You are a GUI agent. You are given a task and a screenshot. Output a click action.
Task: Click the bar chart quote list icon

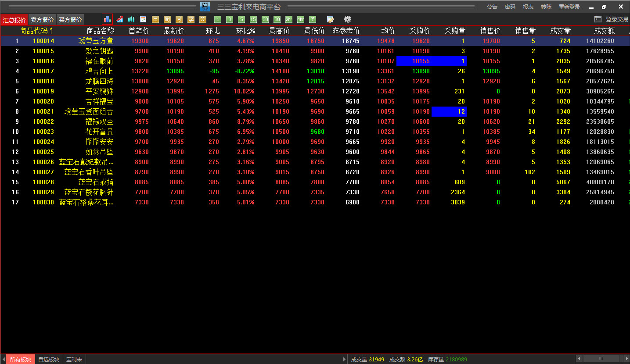tap(107, 19)
